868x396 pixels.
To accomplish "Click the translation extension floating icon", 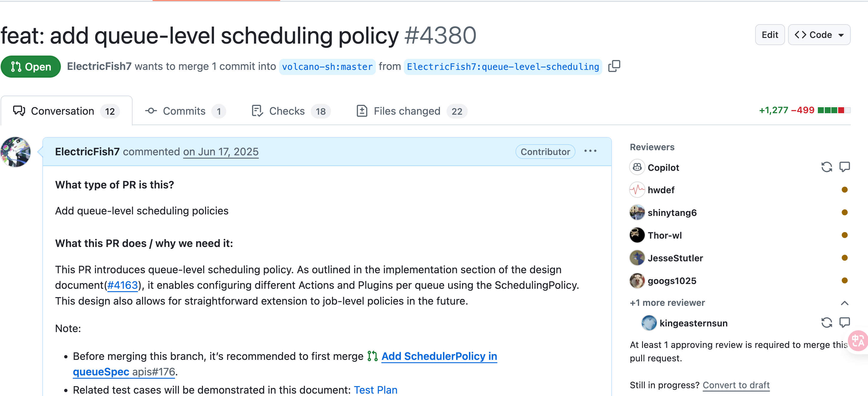I will [x=858, y=341].
